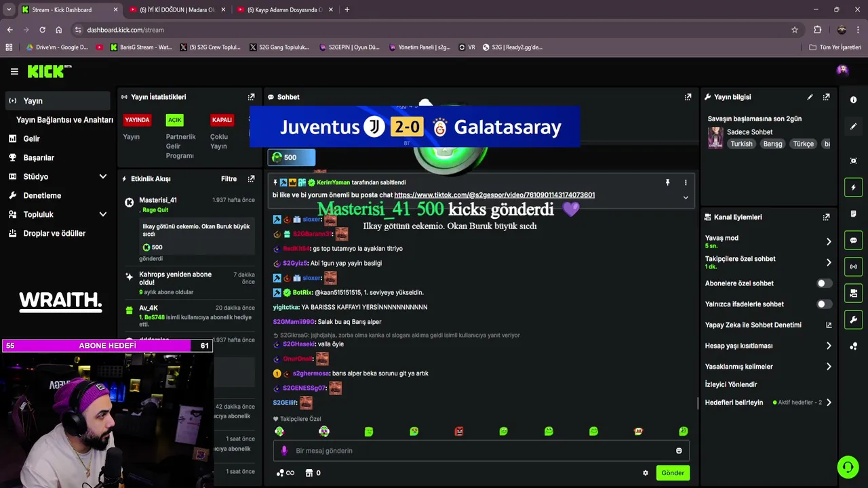Open the TikTok link in pinned message

click(x=494, y=195)
